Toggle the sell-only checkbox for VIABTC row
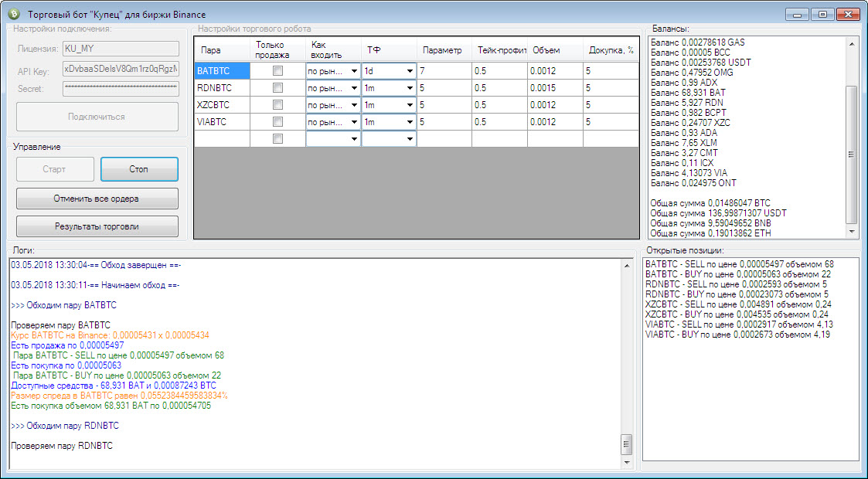The image size is (868, 479). [277, 121]
